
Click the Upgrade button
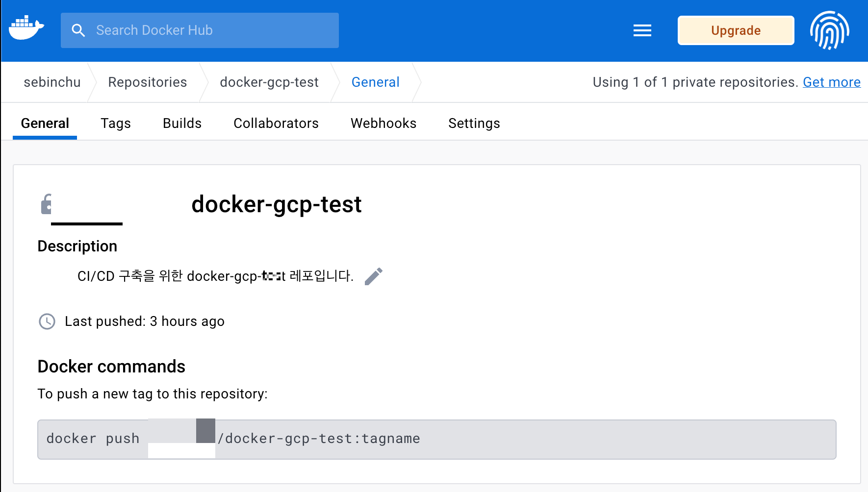point(736,30)
